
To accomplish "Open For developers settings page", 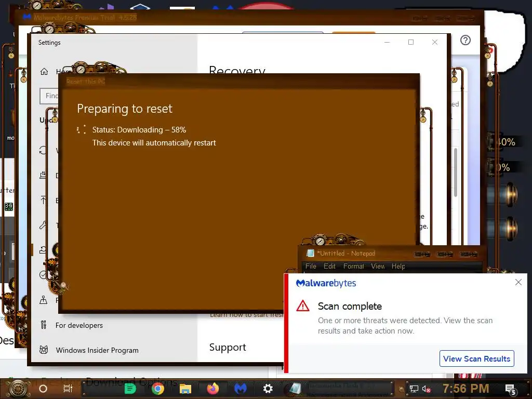I will tap(79, 325).
